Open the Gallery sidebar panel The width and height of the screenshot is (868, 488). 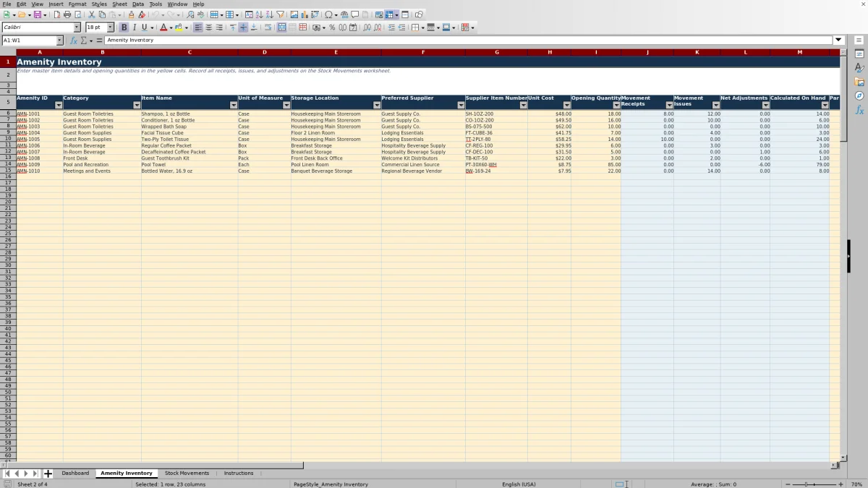859,82
